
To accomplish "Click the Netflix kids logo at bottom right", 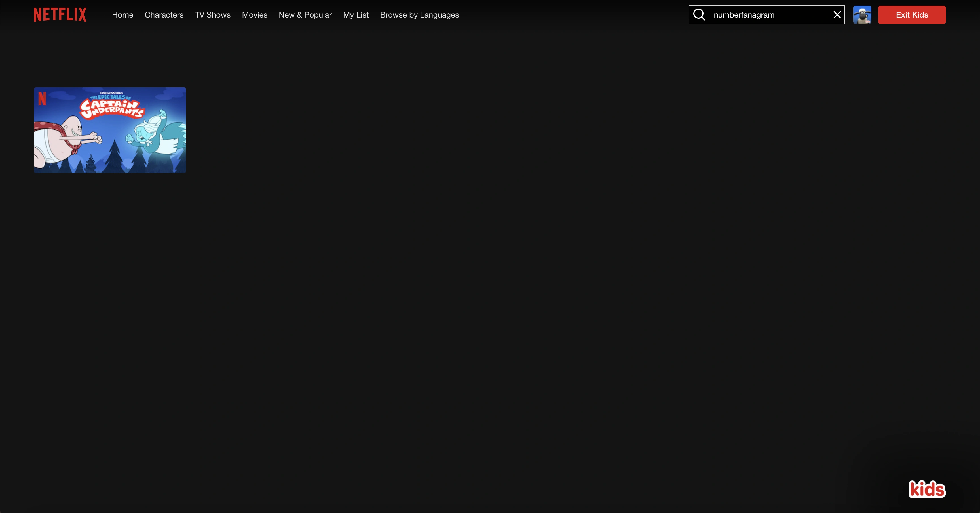I will click(x=927, y=489).
